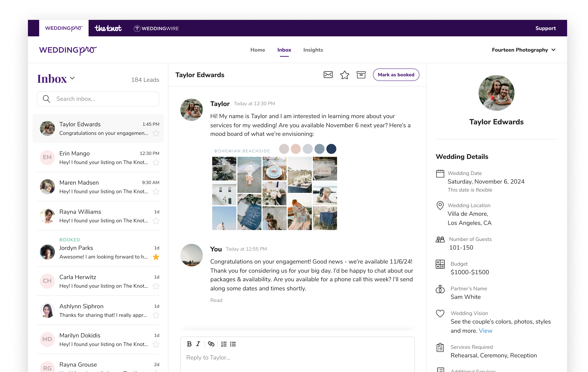Click Taylor's avatar beside the 12:30 PM message
The width and height of the screenshot is (588, 372).
click(x=191, y=110)
